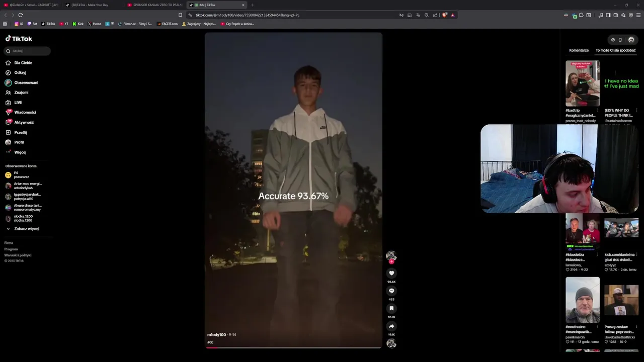The height and width of the screenshot is (362, 644).
Task: Share the video with the arrow icon
Action: point(391,326)
